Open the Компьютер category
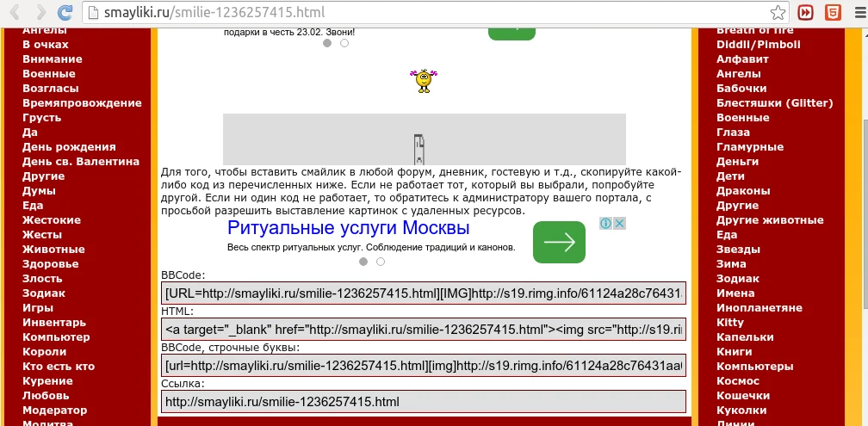 56,337
